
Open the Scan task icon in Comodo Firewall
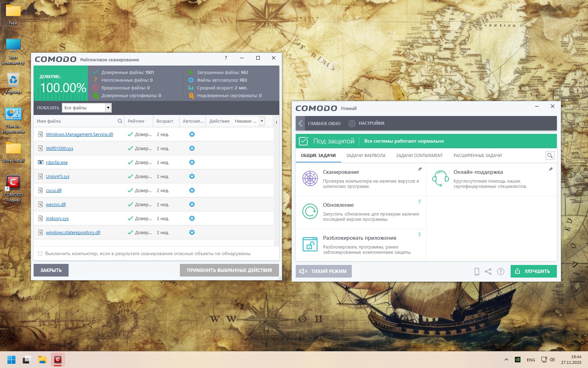click(x=310, y=178)
